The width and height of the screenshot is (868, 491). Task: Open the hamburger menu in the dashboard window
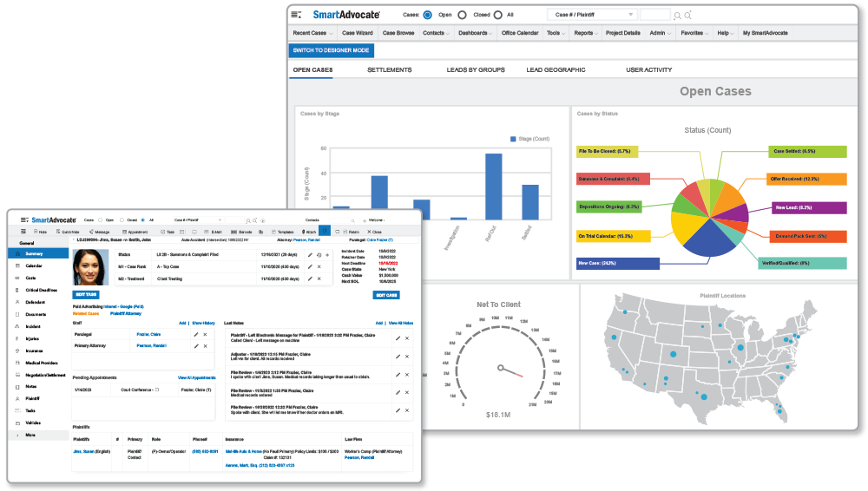click(296, 15)
